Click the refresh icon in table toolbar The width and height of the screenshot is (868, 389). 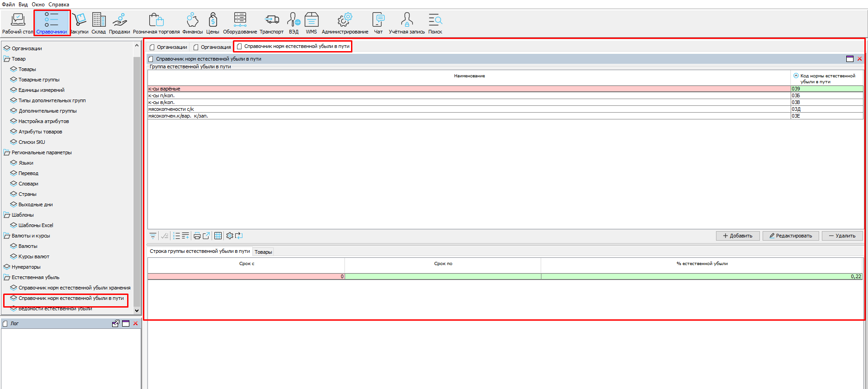pyautogui.click(x=239, y=236)
